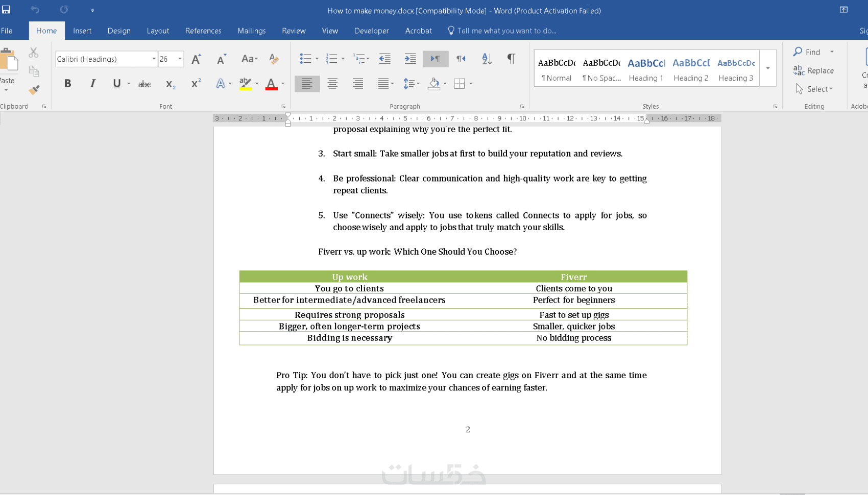Viewport: 868px width, 495px height.
Task: Apply the yellow text highlight color
Action: point(246,84)
